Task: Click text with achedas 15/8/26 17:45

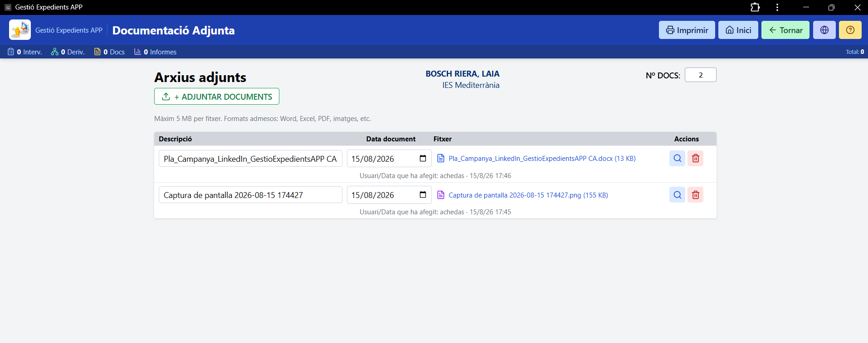Action: click(435, 212)
